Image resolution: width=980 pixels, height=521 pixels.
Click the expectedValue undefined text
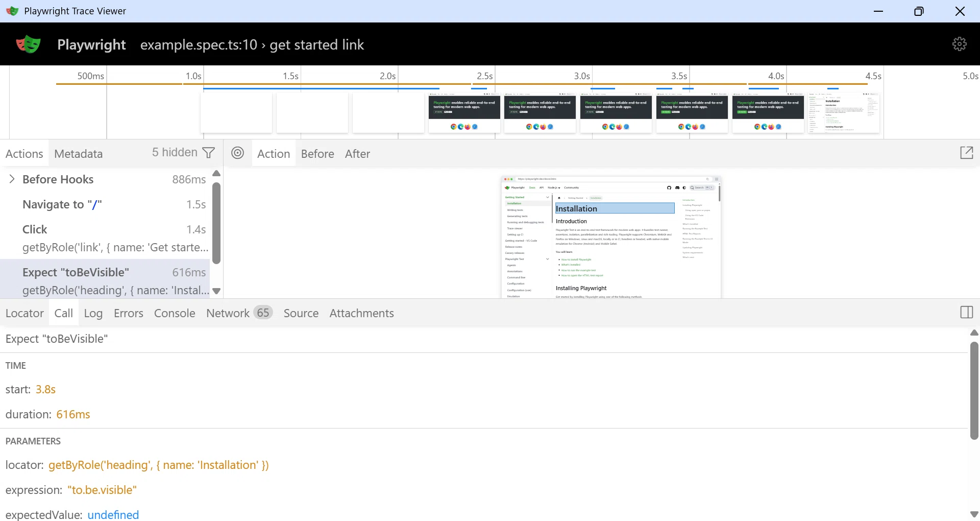(113, 514)
